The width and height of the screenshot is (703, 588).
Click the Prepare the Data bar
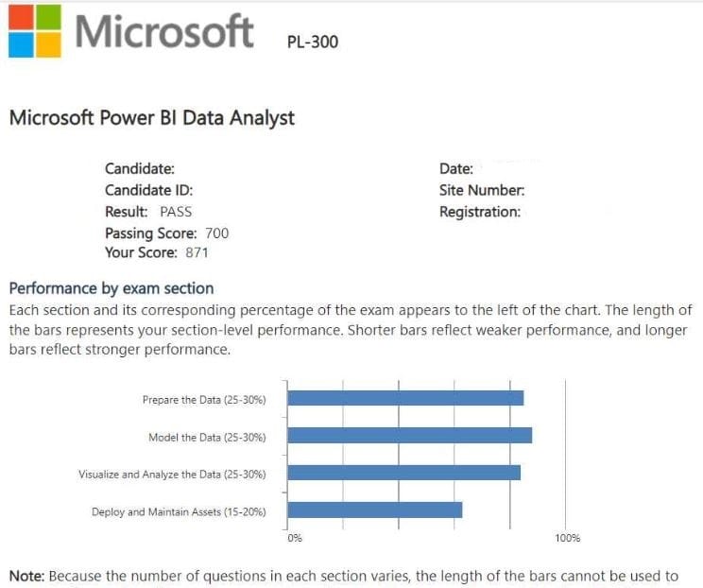[405, 399]
